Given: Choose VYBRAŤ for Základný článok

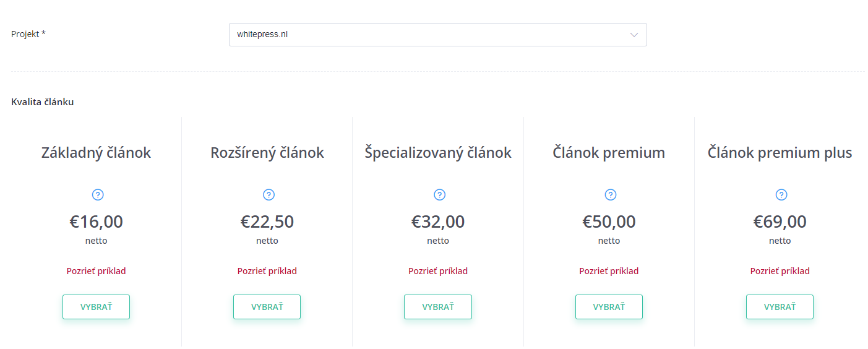Looking at the screenshot, I should click(x=96, y=307).
